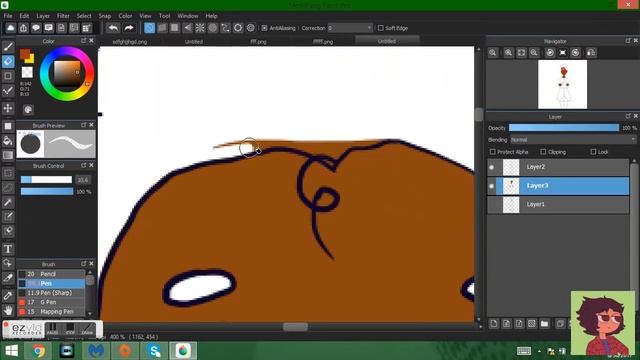Image resolution: width=640 pixels, height=360 pixels.
Task: Select the Brush tool in the left toolbar
Action: (x=8, y=47)
